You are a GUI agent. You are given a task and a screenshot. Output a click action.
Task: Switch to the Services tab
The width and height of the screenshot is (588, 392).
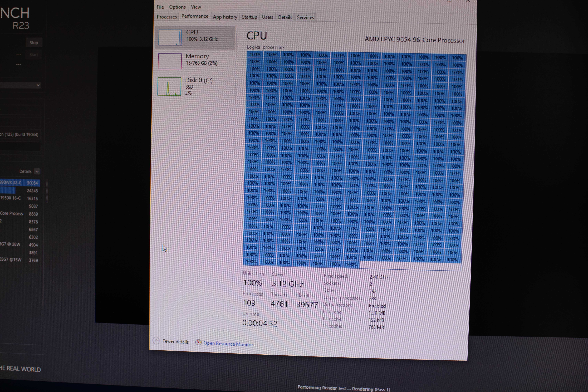click(x=305, y=18)
